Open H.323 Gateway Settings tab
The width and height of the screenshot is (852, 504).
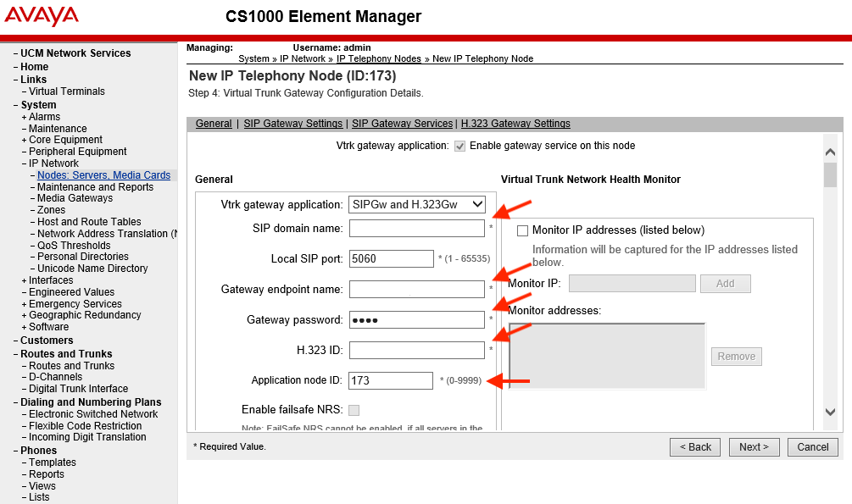coord(515,124)
